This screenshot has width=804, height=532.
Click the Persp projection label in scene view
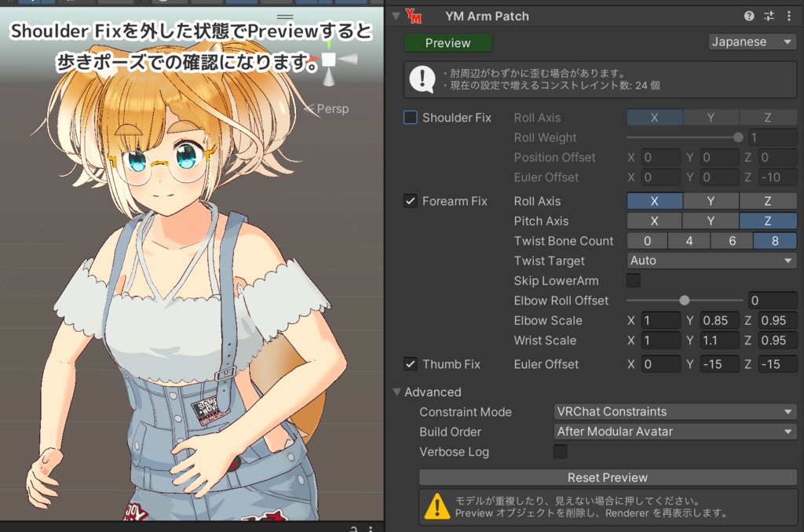tap(332, 108)
